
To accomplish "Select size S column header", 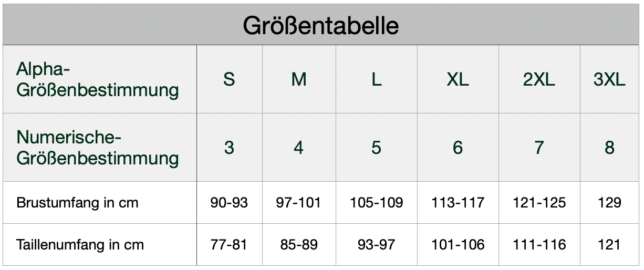I will point(229,80).
